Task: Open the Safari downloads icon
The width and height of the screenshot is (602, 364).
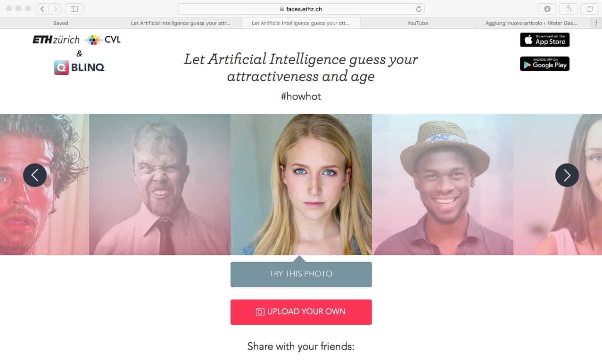Action: [x=547, y=9]
